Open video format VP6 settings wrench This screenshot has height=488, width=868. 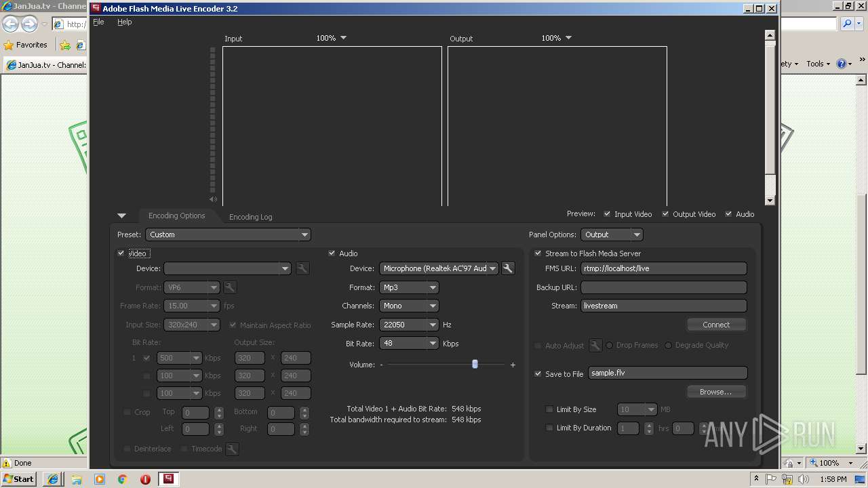click(229, 287)
